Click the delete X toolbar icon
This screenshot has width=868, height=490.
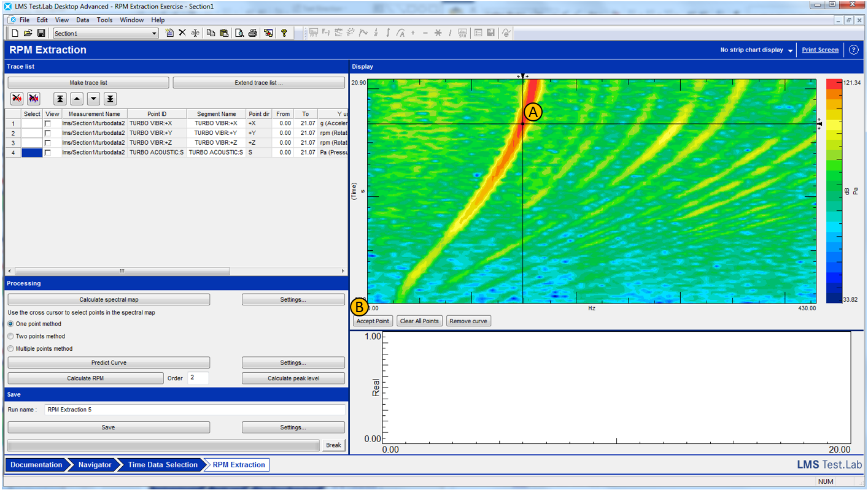pos(182,33)
